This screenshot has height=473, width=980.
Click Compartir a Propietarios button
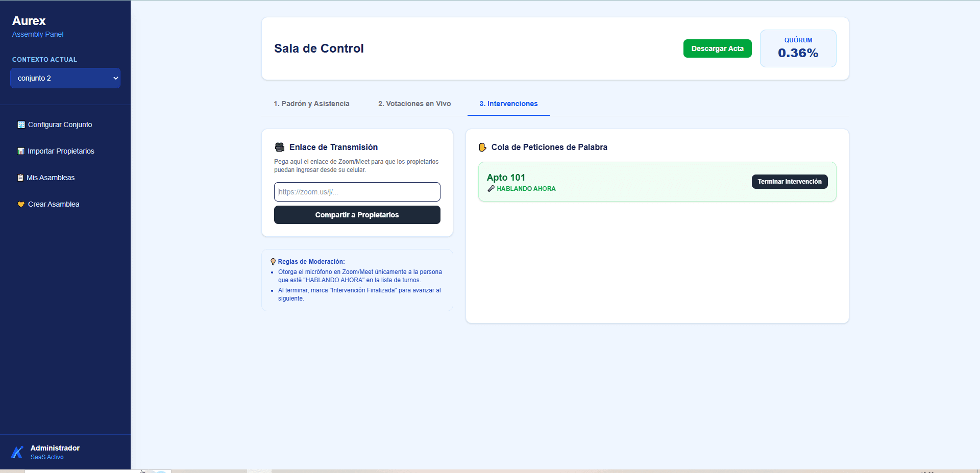coord(357,215)
